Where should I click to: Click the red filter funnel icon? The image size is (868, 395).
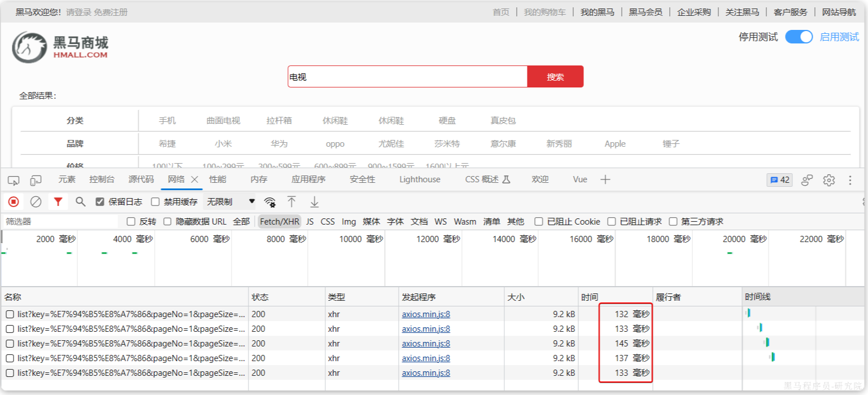(58, 201)
